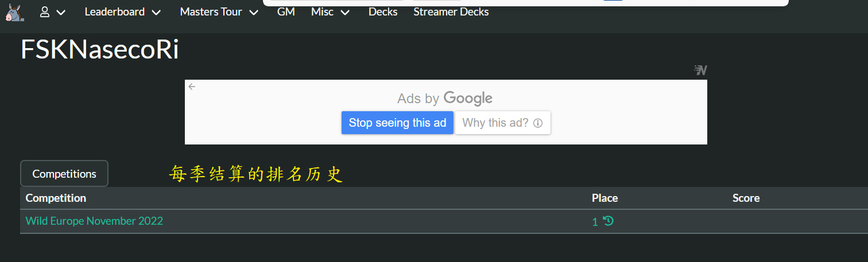Expand the Leaderboard dropdown chevron
868x262 pixels.
pyautogui.click(x=156, y=13)
